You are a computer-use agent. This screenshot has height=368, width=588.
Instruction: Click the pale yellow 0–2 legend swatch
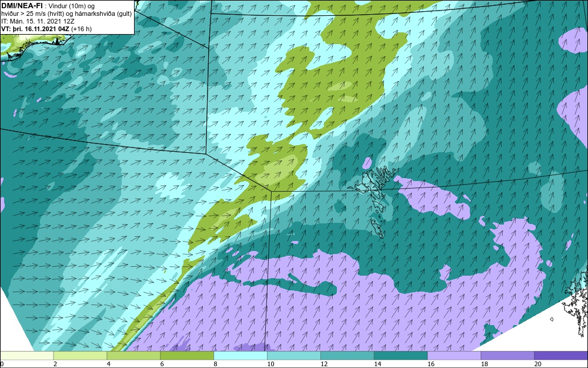[x=27, y=356]
